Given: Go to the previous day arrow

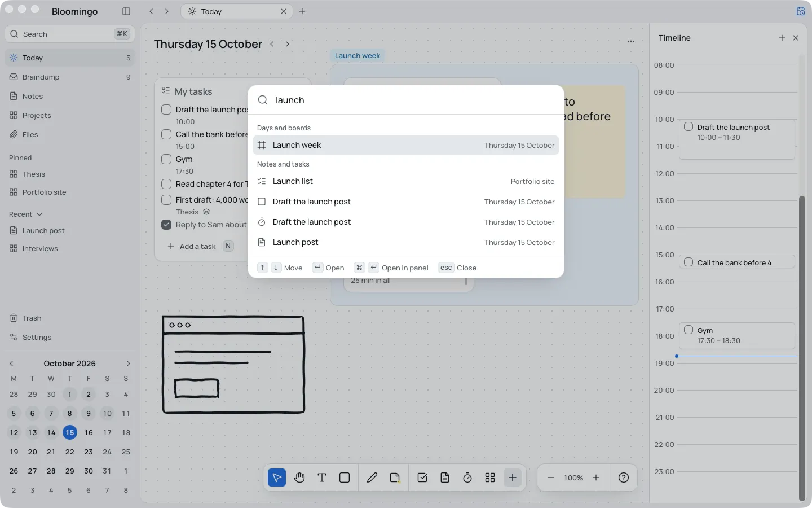Looking at the screenshot, I should 272,44.
